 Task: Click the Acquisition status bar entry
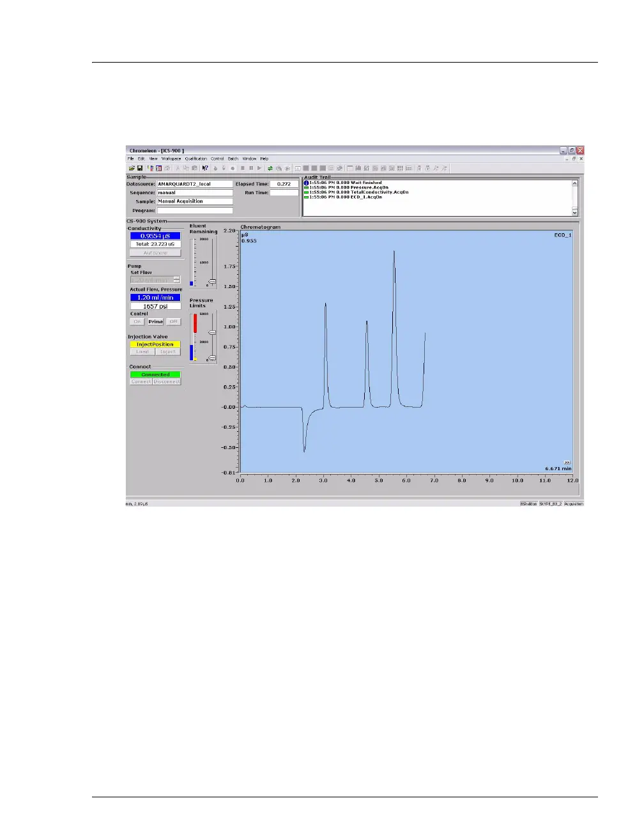(574, 503)
